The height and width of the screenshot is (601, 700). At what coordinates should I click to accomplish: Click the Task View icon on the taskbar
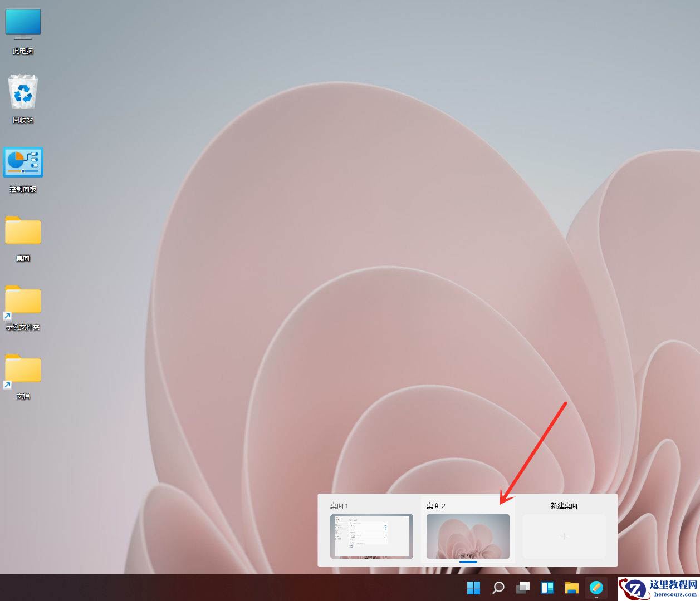522,588
